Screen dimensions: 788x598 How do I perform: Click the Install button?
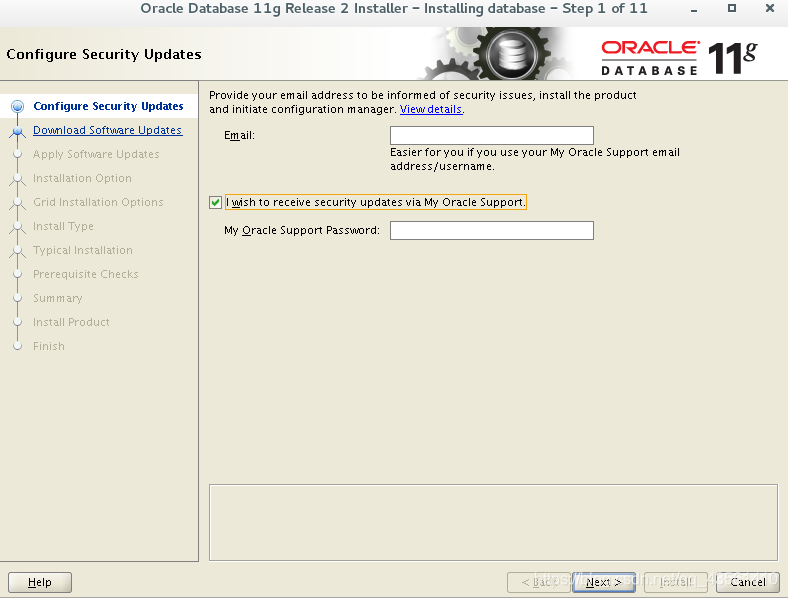676,582
